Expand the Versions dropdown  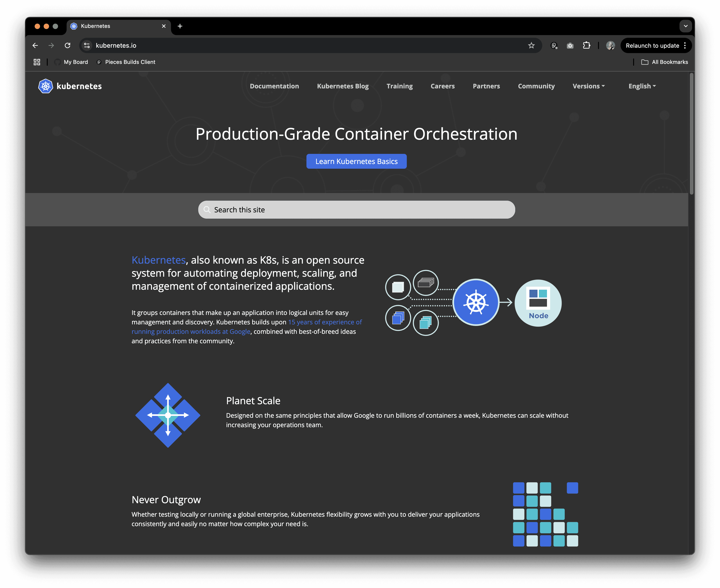click(589, 86)
